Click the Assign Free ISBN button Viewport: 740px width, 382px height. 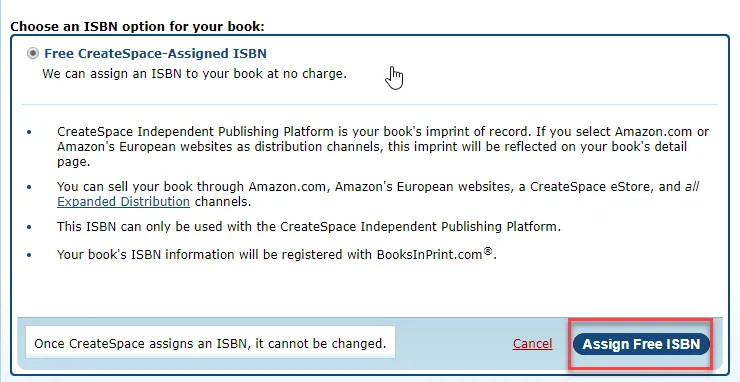click(641, 344)
